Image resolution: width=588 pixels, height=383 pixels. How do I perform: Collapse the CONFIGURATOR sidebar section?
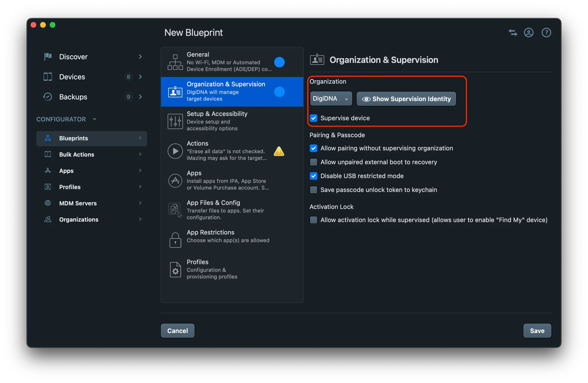click(x=95, y=119)
